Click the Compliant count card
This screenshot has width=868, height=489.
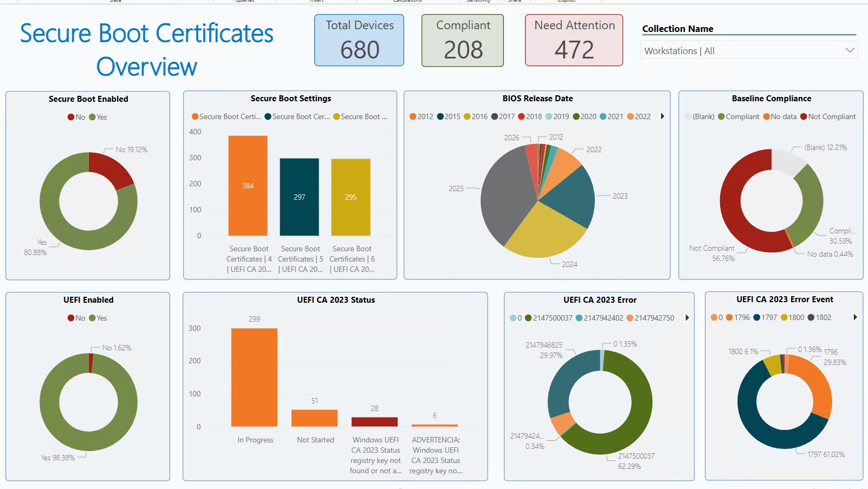pyautogui.click(x=463, y=41)
